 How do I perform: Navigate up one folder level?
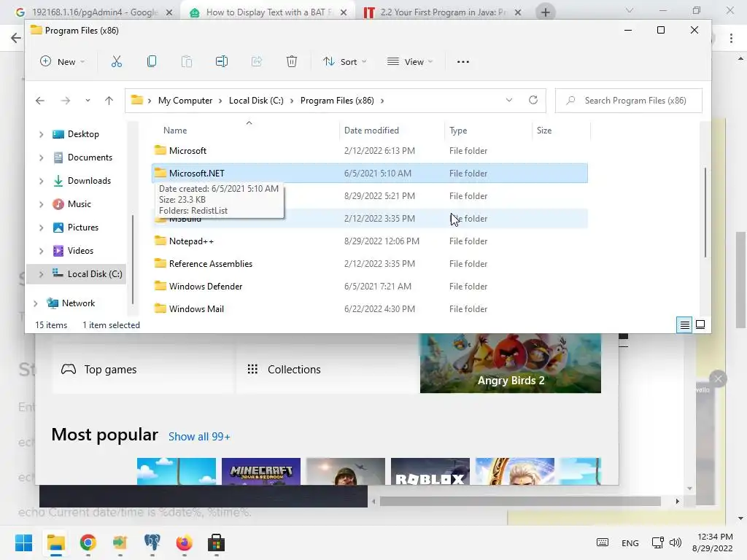point(109,101)
